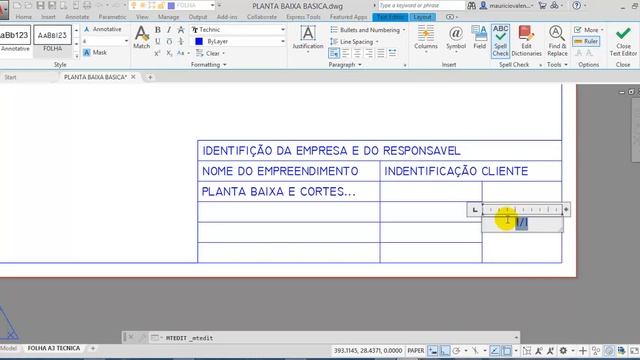Open the Autodesk App Store cart
The width and height of the screenshot is (640, 360).
[542, 5]
